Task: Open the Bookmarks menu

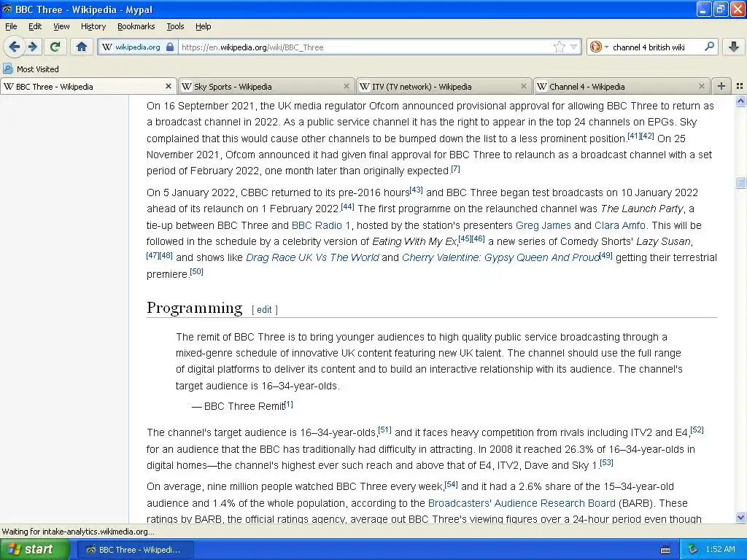Action: coord(136,26)
